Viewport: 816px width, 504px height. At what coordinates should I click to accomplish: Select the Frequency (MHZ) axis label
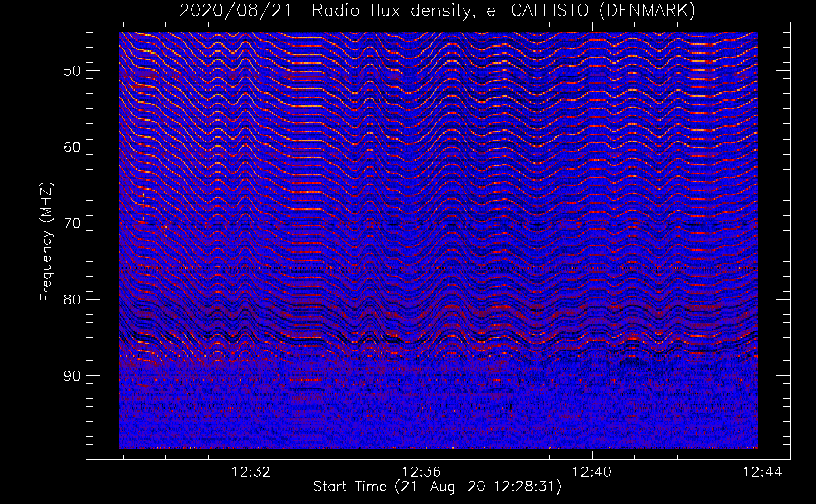tap(46, 242)
